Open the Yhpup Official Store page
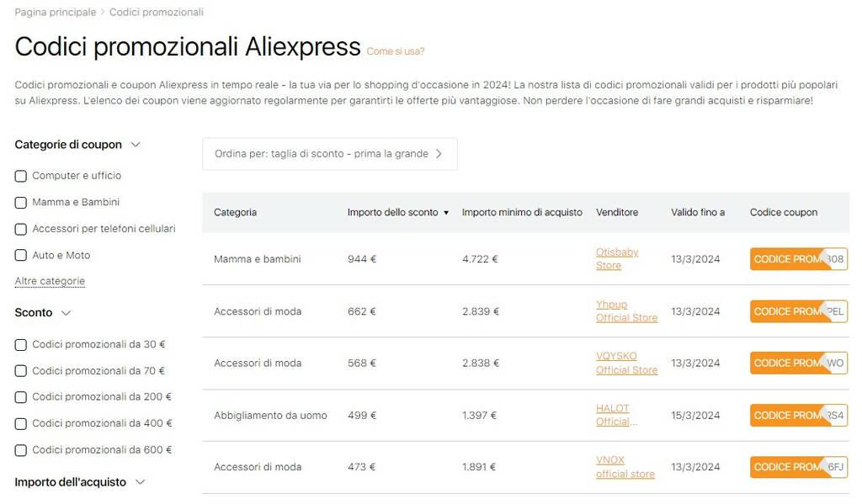Screen dimensions: 862x504 tap(626, 311)
